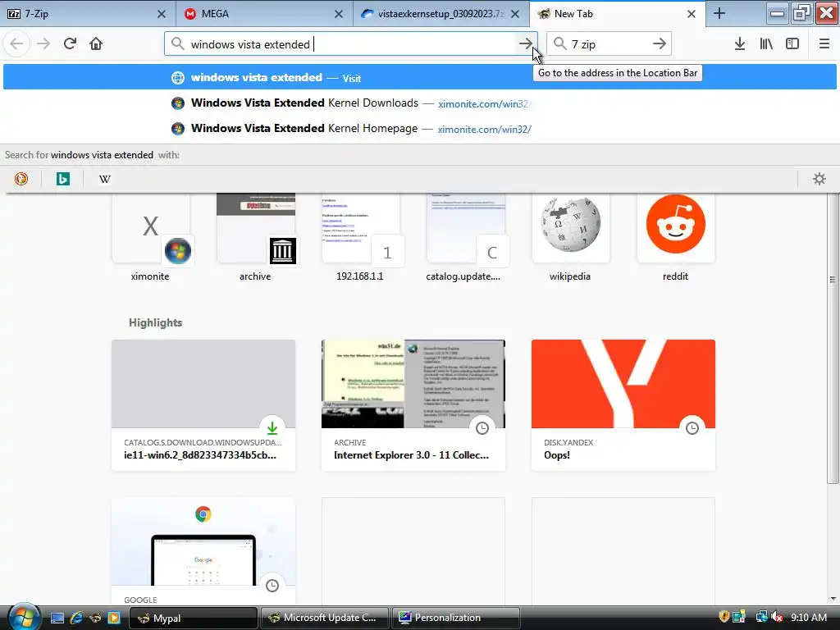Open the wikipedia top site
The height and width of the screenshot is (630, 840).
(x=571, y=236)
